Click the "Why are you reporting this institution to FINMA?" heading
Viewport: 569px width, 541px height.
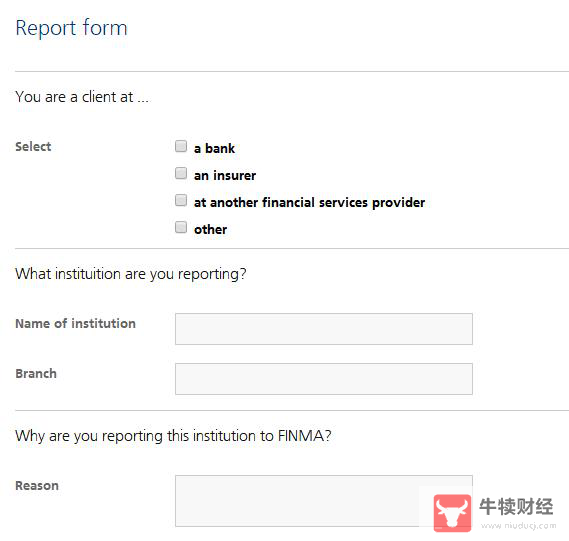coord(173,436)
